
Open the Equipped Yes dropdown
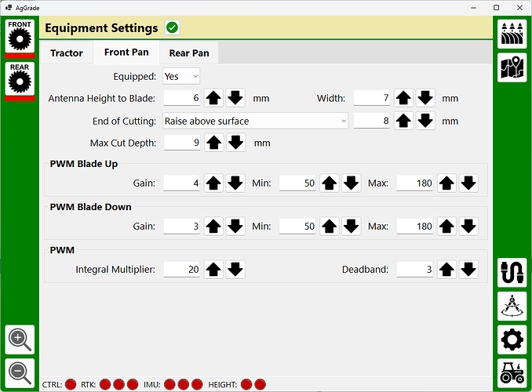tap(181, 76)
